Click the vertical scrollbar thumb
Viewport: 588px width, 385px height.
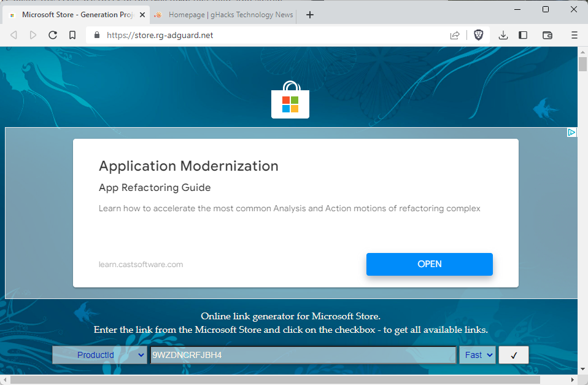[x=582, y=64]
